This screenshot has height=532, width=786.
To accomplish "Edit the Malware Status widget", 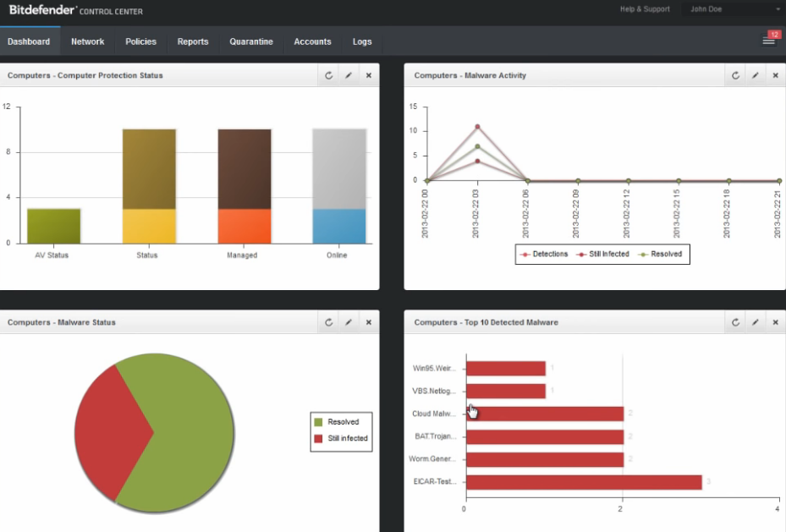I will click(x=349, y=322).
